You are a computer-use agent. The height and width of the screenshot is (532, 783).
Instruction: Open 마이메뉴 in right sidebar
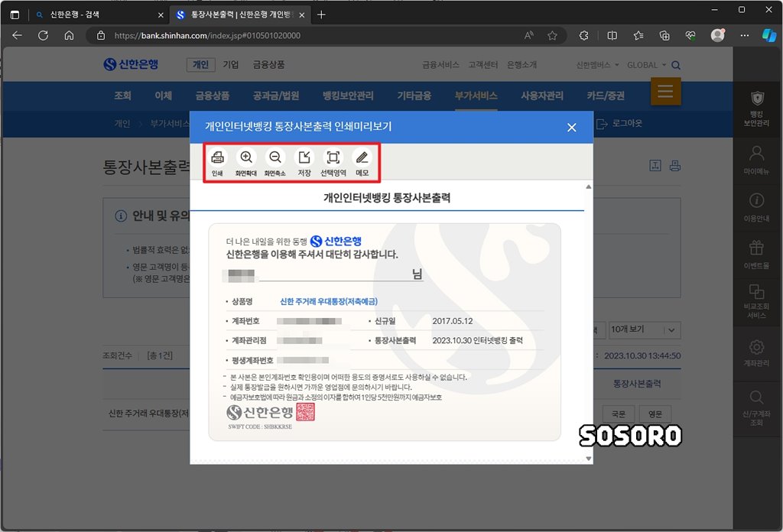pos(756,160)
